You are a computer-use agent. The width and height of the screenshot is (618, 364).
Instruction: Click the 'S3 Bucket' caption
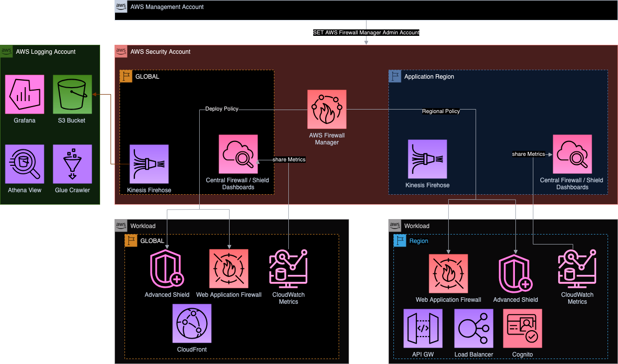[x=73, y=121]
